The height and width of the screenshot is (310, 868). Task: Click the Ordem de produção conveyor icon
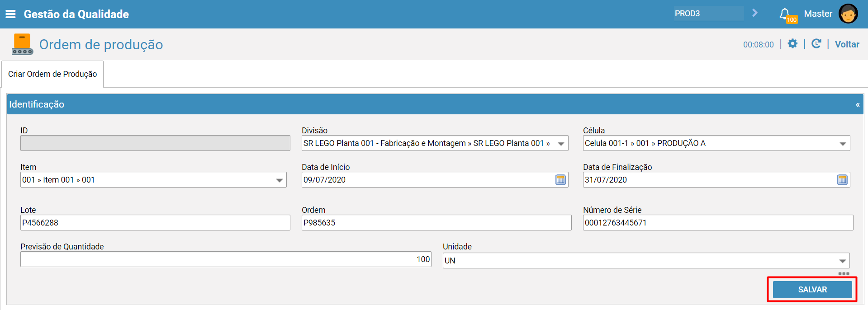(x=22, y=44)
